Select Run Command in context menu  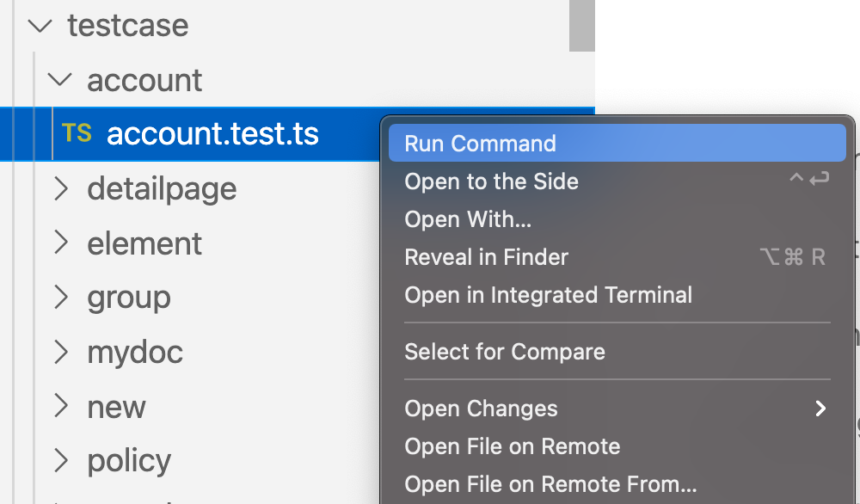pyautogui.click(x=480, y=144)
